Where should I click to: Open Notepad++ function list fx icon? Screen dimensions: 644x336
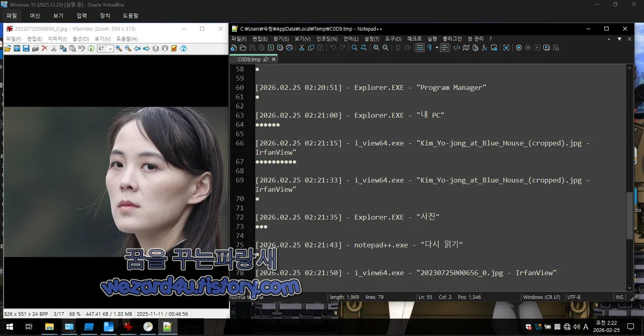[x=484, y=48]
